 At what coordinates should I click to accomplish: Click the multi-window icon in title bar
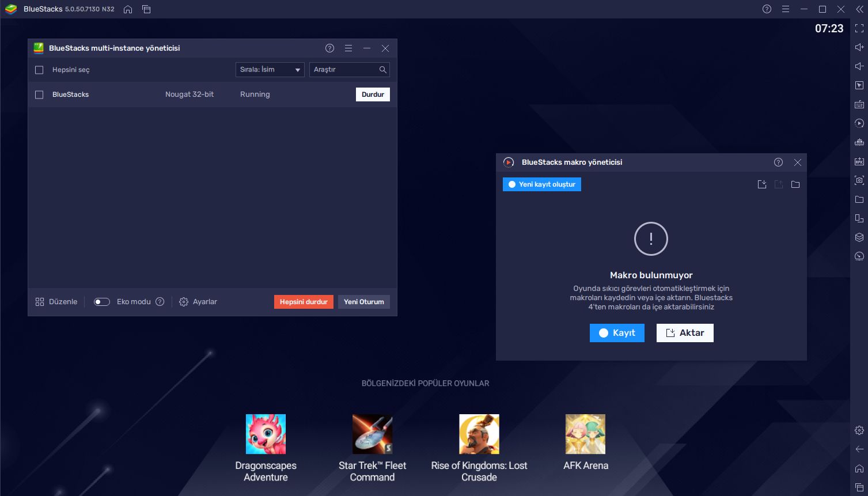(x=146, y=9)
